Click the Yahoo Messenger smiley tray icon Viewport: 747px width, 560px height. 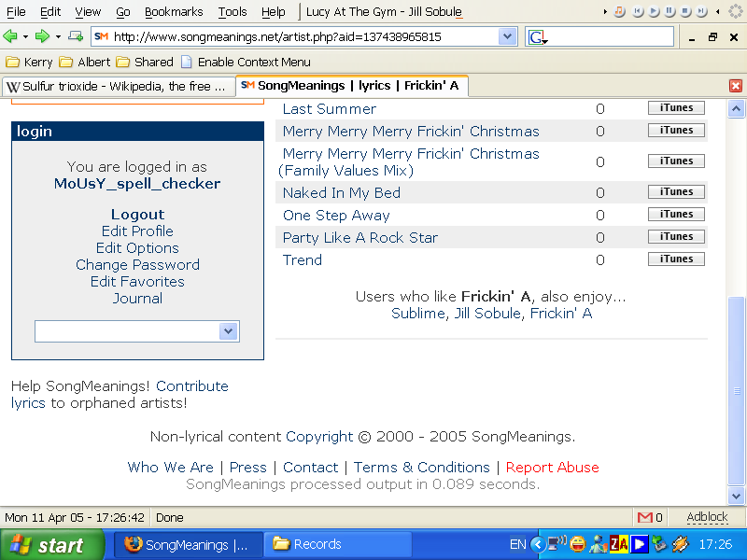[x=577, y=543]
